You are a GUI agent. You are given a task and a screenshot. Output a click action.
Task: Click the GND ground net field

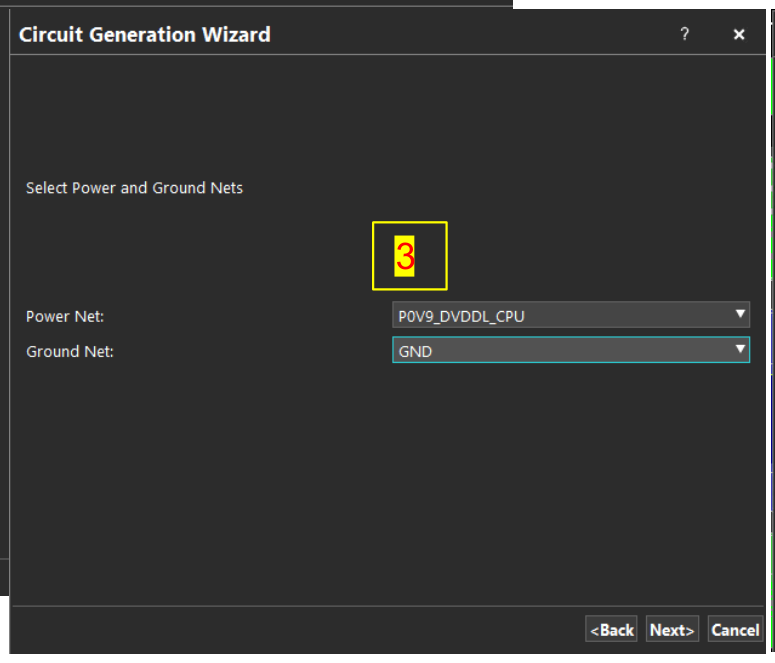click(571, 350)
